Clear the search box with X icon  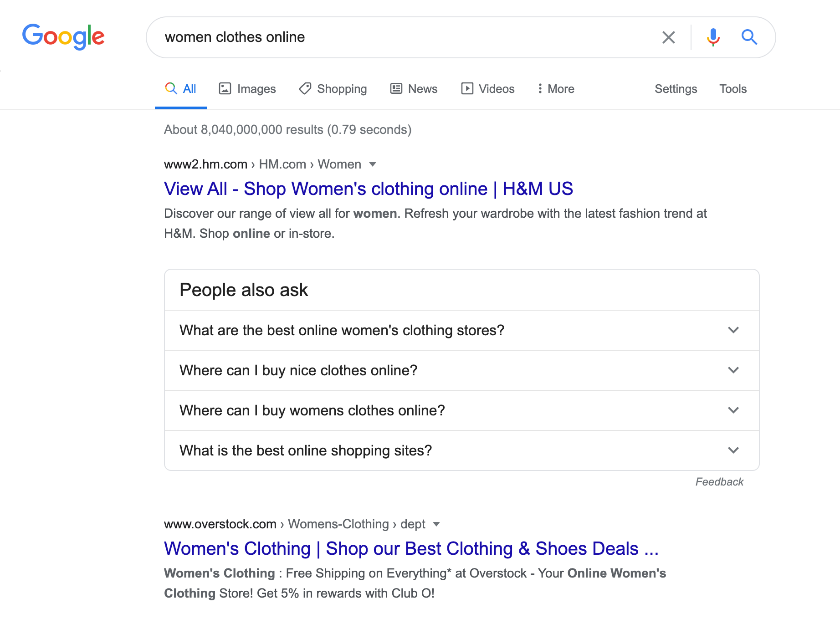(x=668, y=37)
